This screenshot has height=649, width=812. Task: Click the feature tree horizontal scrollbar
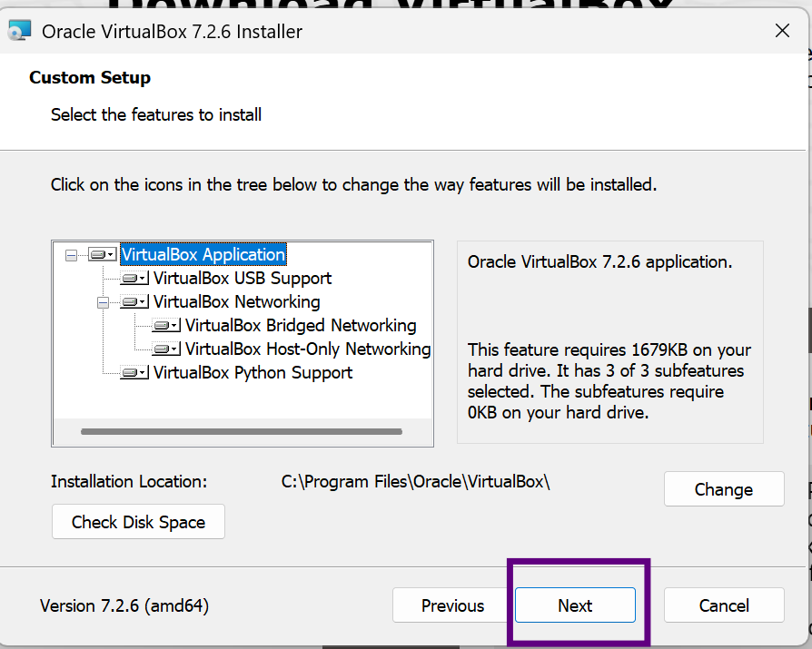coord(242,432)
